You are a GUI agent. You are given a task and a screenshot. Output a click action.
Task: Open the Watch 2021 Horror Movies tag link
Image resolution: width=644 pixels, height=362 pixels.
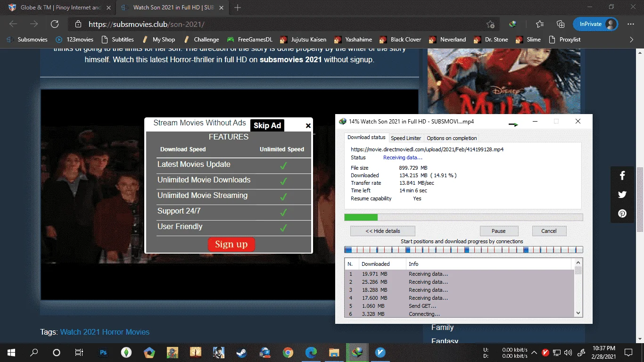point(105,332)
